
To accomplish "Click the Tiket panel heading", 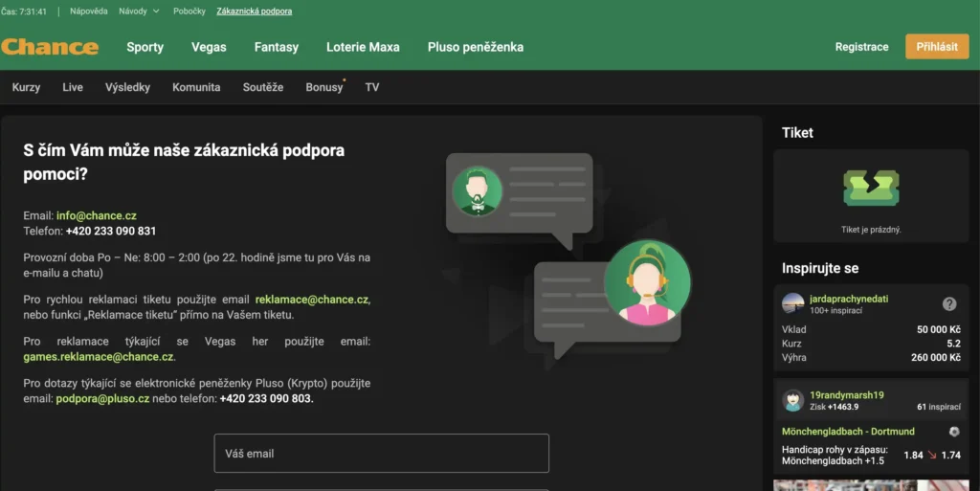I will [x=797, y=132].
